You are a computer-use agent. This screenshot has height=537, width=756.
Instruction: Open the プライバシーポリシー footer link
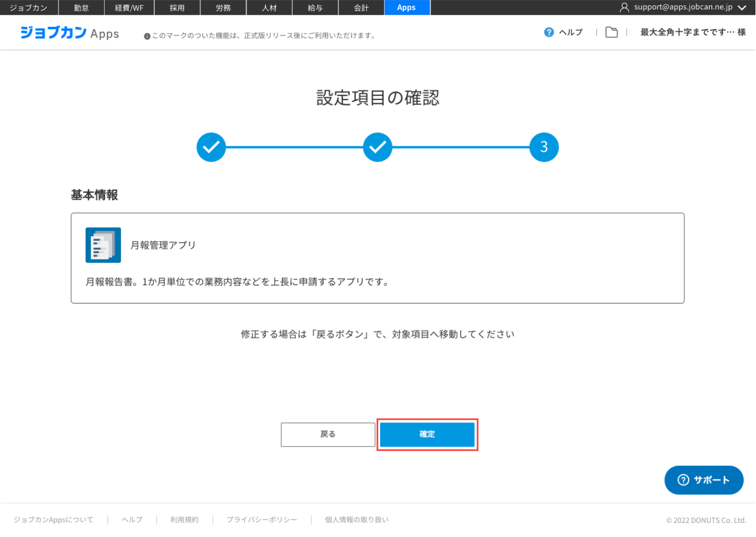click(262, 520)
